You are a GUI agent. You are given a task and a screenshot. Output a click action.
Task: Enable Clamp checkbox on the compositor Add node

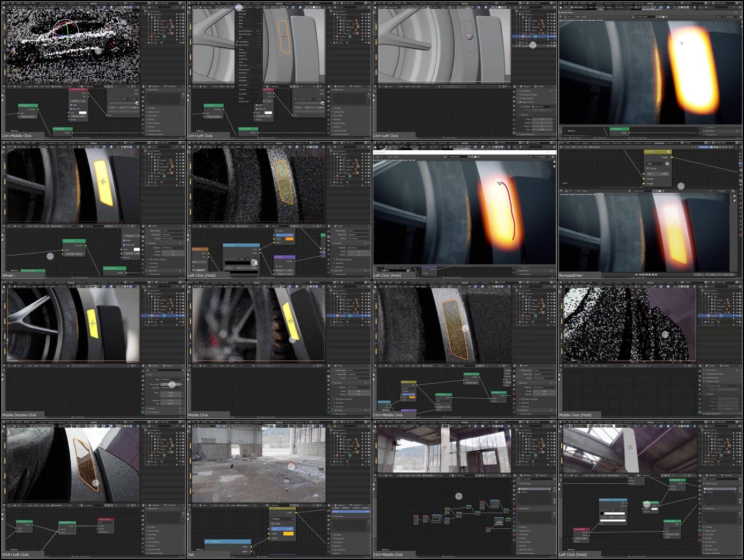648,168
